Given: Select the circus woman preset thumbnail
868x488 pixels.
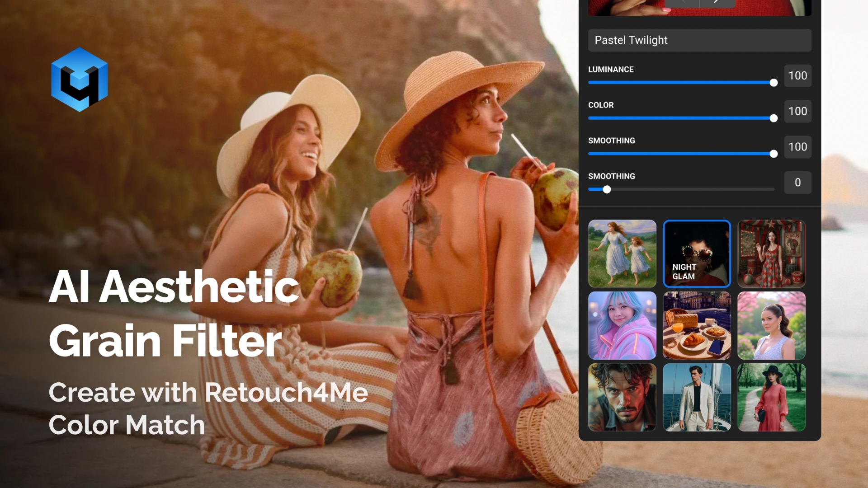Looking at the screenshot, I should coord(771,253).
